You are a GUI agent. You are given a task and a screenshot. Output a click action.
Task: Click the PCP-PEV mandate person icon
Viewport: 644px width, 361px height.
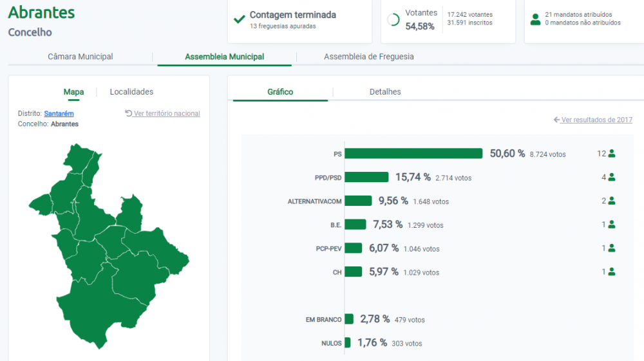click(612, 248)
